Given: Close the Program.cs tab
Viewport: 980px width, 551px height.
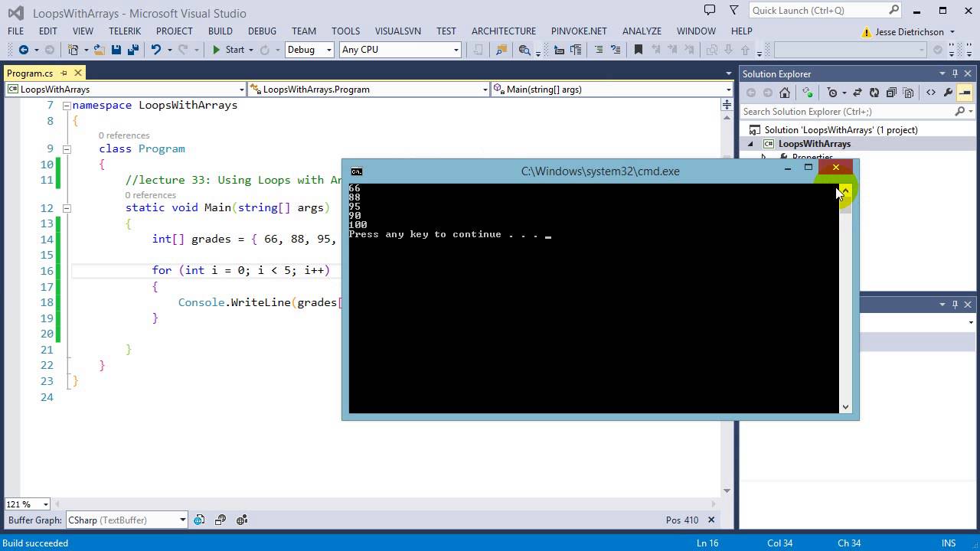Looking at the screenshot, I should (78, 73).
